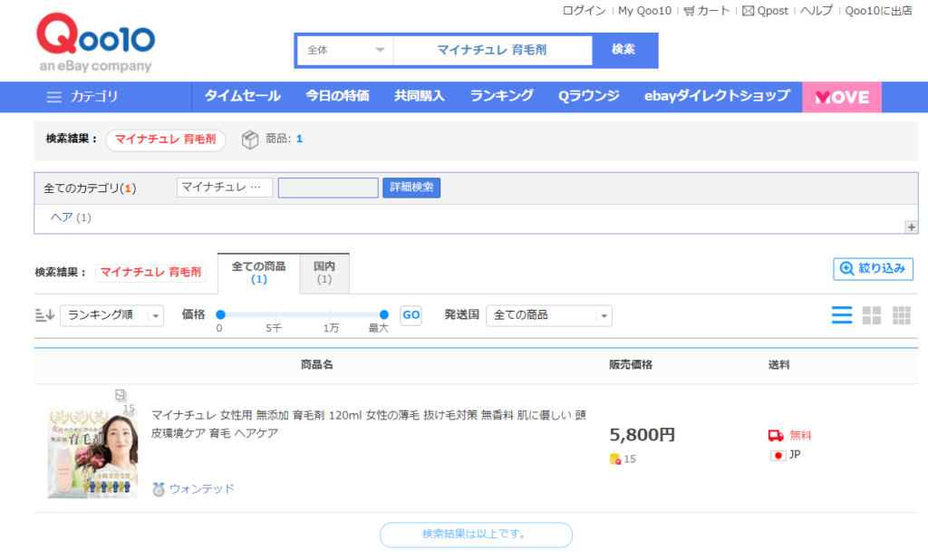Click the MOVE banner logo

(842, 97)
